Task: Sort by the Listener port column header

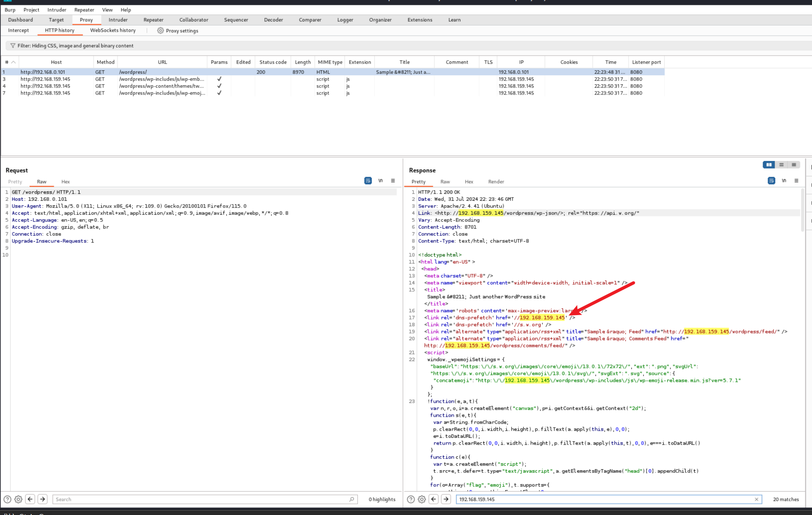Action: tap(646, 62)
